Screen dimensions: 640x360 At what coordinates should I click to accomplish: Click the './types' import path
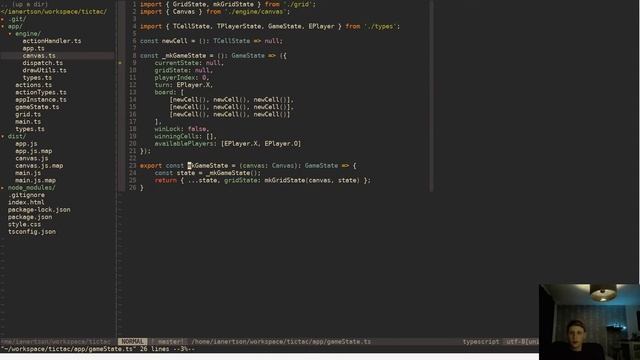point(380,27)
